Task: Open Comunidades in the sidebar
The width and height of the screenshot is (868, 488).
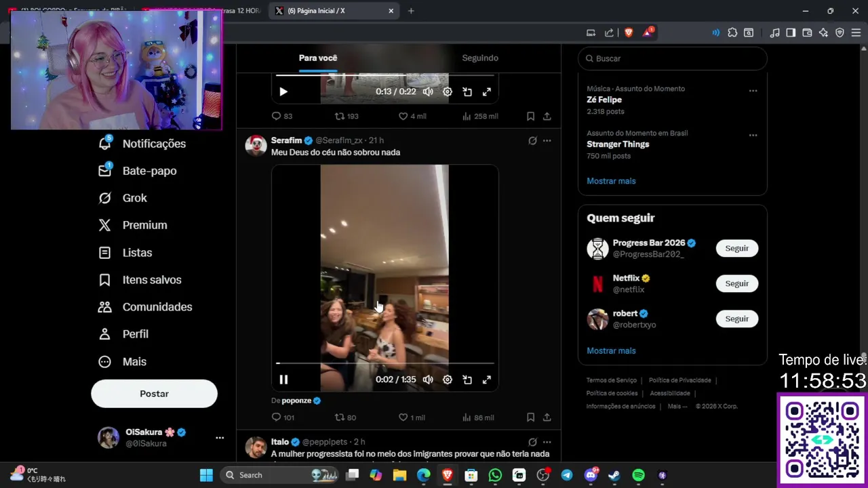Action: pyautogui.click(x=145, y=307)
